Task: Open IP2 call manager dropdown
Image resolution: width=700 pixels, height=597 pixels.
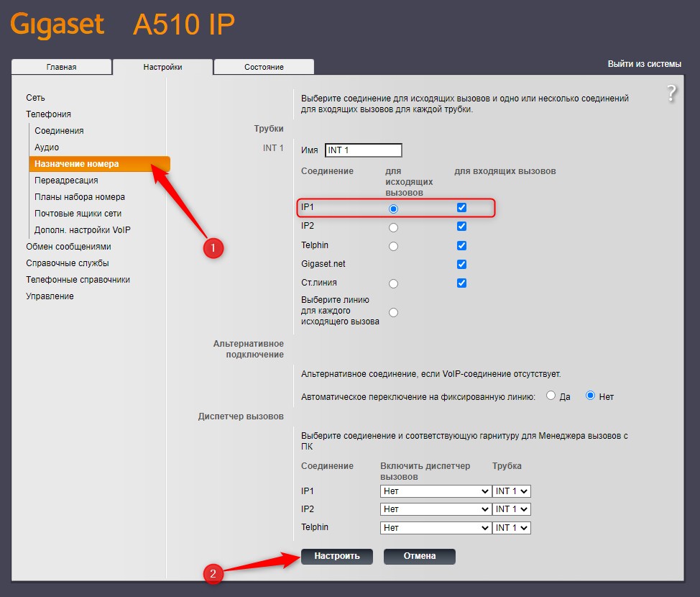Action: tap(436, 509)
